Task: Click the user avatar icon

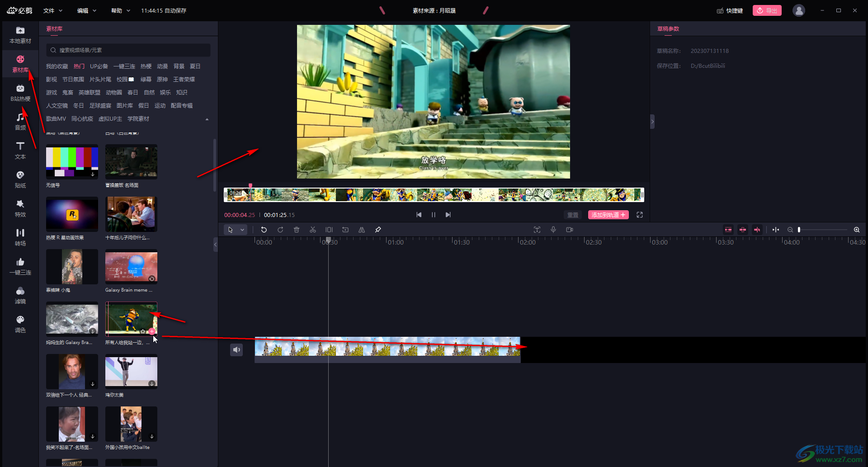Action: [799, 10]
